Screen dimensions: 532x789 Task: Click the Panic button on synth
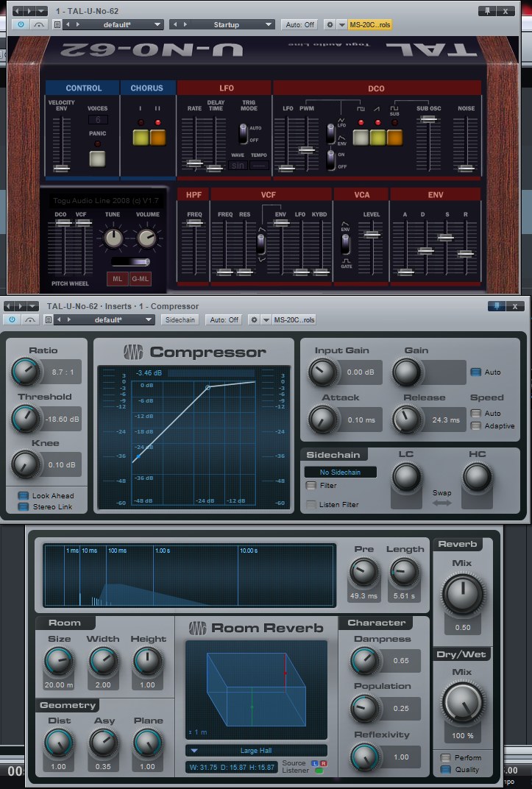point(97,158)
